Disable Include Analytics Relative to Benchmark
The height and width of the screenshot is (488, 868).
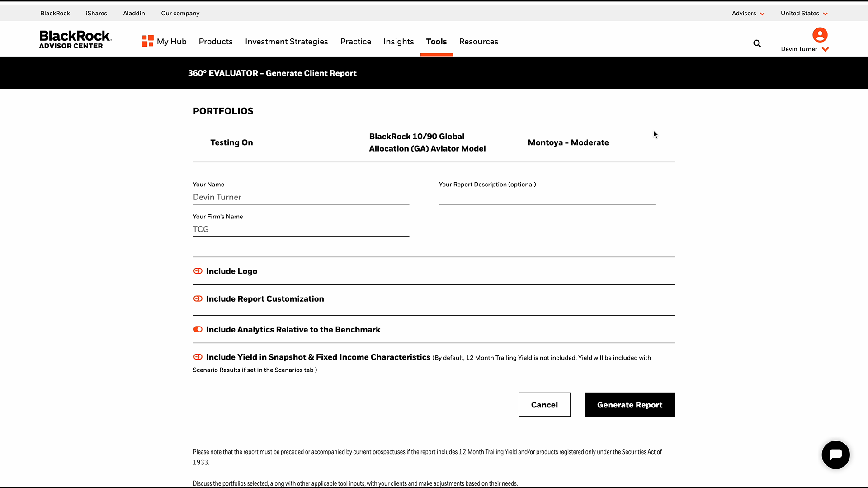pyautogui.click(x=198, y=329)
